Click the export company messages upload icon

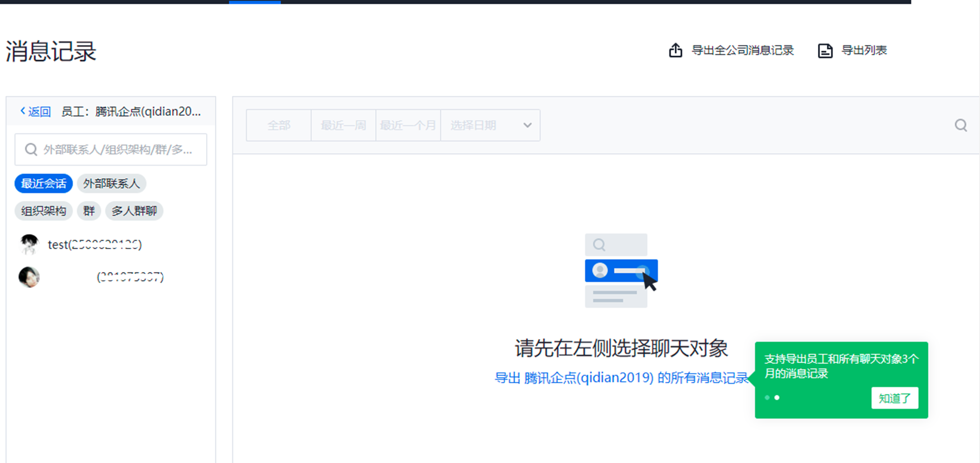(x=676, y=50)
